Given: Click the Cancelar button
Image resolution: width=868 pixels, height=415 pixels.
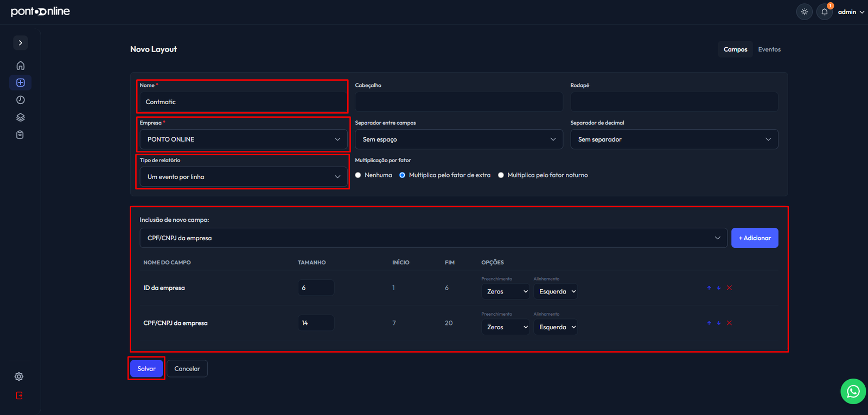Looking at the screenshot, I should pos(187,369).
